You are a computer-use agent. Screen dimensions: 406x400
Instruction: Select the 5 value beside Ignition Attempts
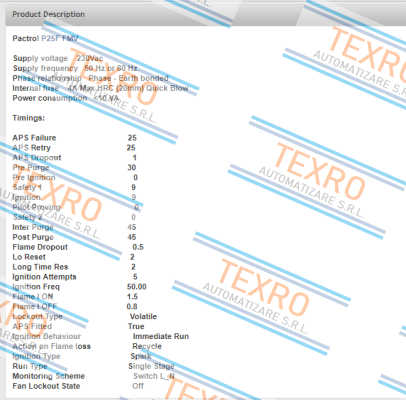point(135,277)
